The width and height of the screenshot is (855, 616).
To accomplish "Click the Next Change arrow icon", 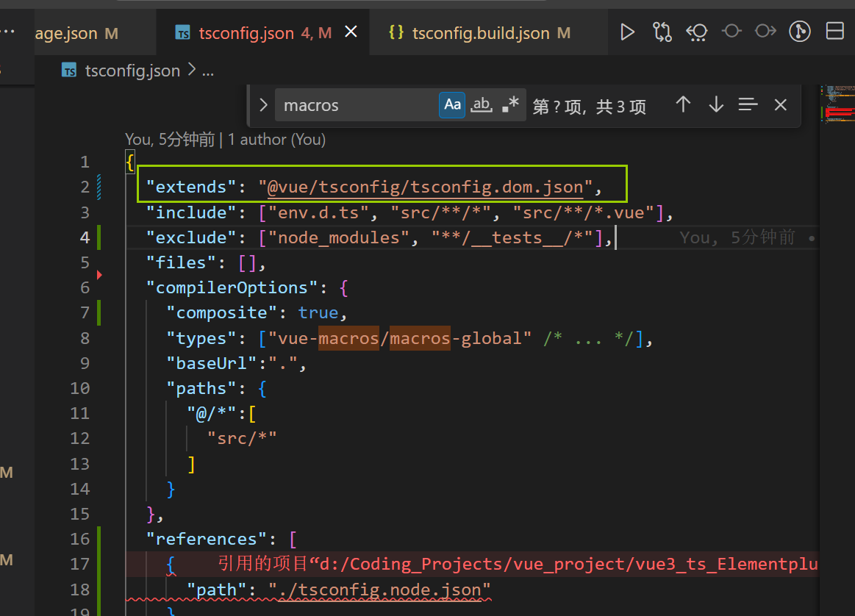I will coord(765,32).
